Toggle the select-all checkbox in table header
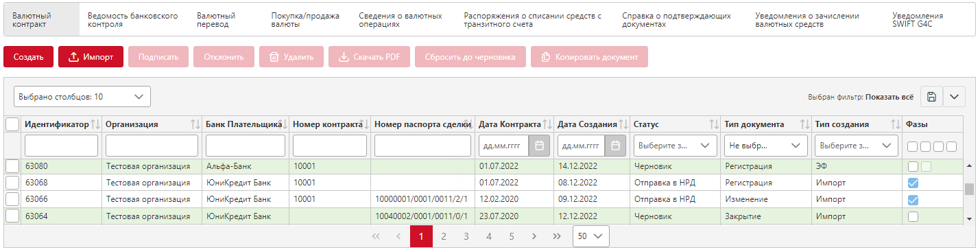The height and width of the screenshot is (250, 980). tap(12, 124)
